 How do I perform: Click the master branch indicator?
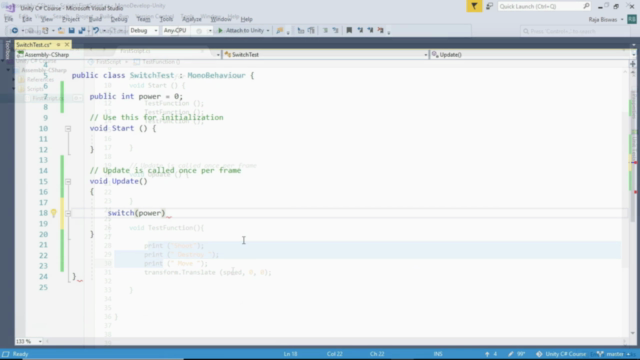click(x=613, y=354)
